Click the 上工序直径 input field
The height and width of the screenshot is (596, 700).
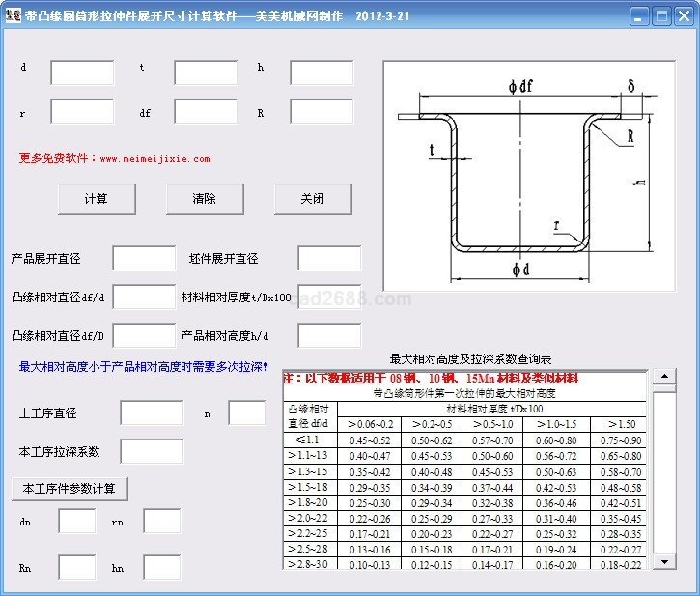click(x=152, y=413)
